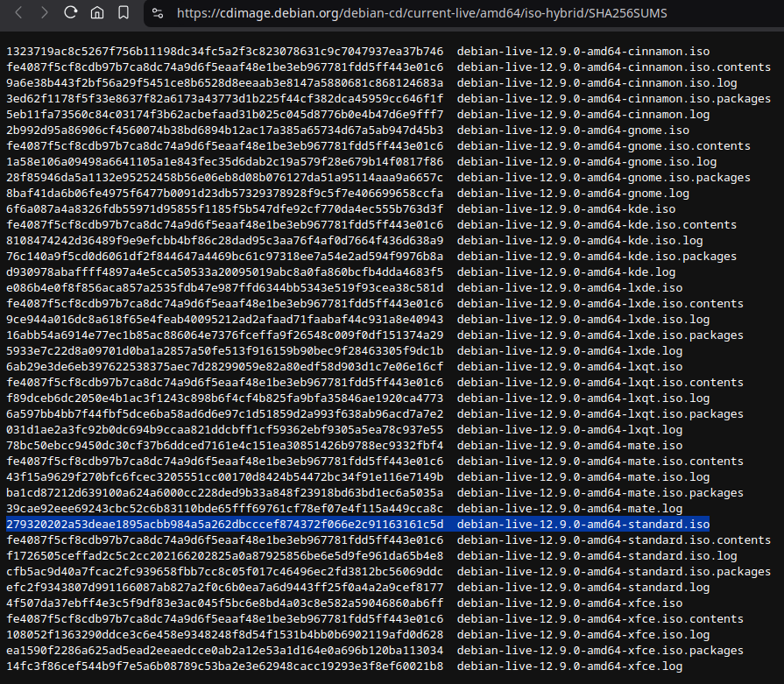Screen dimensions: 784x684
Task: Select filename debian-live-12.9.0-amd64-gnome.log
Action: (573, 193)
